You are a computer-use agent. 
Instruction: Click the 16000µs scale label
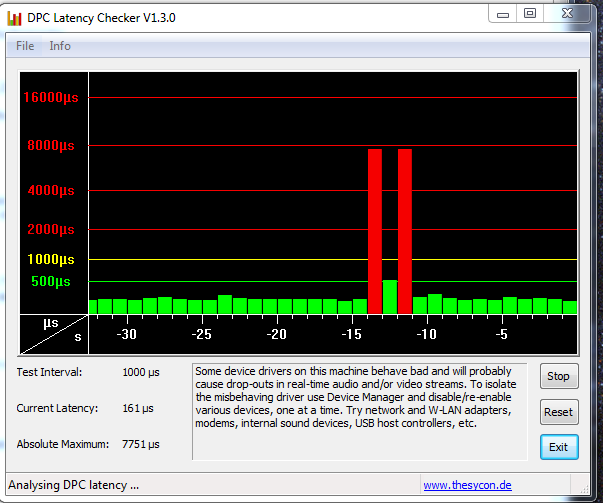pyautogui.click(x=51, y=97)
